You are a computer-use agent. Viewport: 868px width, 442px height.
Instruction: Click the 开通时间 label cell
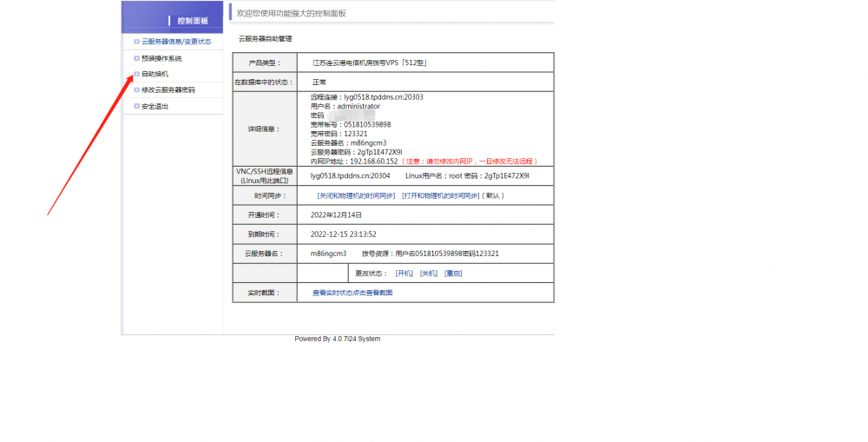click(265, 214)
